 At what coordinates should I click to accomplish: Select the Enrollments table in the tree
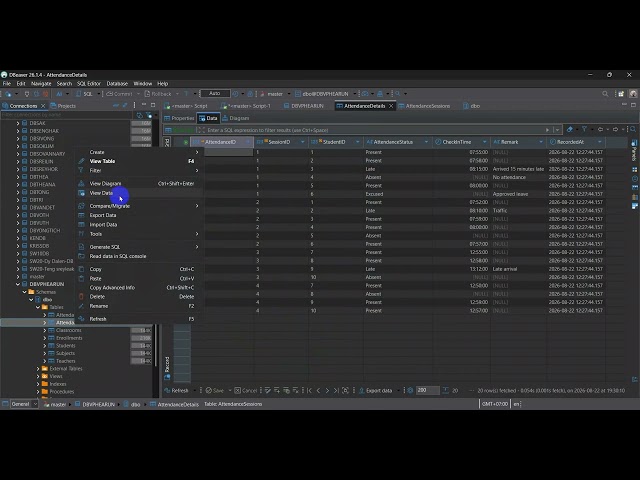click(x=69, y=338)
